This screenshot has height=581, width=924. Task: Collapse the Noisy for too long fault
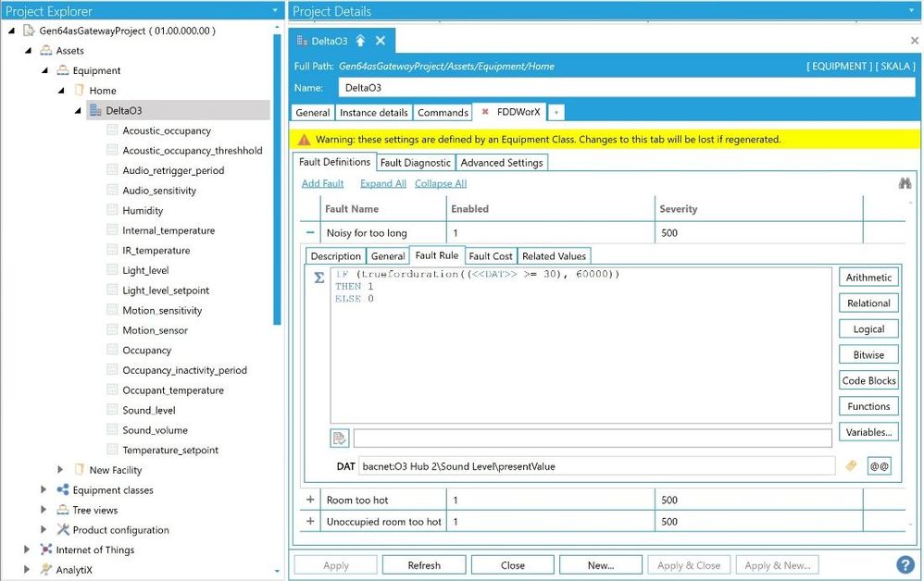coord(310,232)
